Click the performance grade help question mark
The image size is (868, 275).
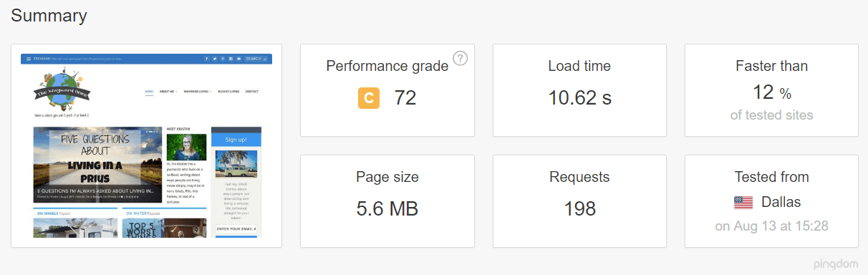(460, 58)
